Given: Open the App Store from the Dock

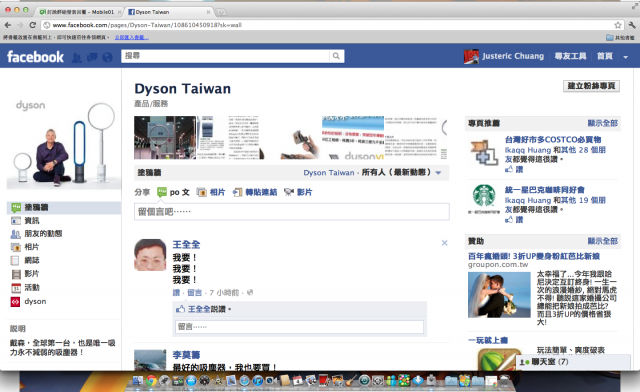Looking at the screenshot, I should click(x=191, y=381).
